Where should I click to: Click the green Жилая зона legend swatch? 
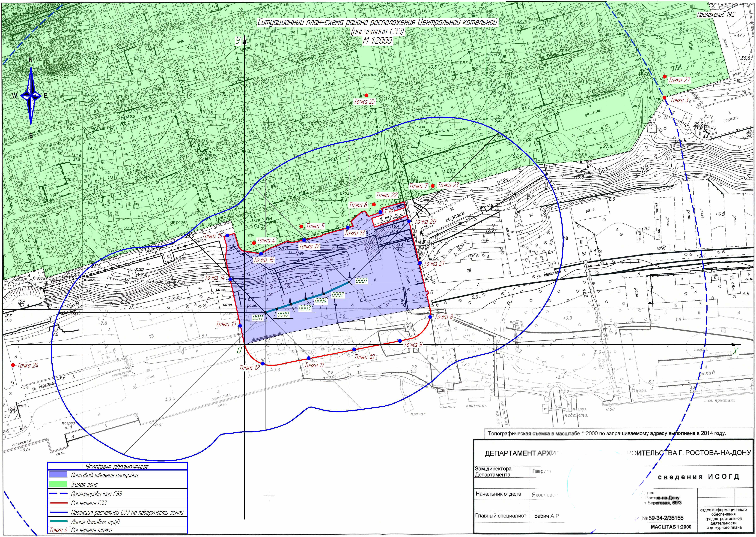coord(58,484)
